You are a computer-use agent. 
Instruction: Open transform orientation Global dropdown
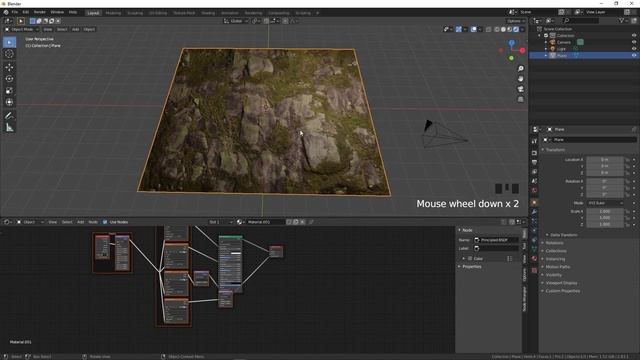(236, 21)
